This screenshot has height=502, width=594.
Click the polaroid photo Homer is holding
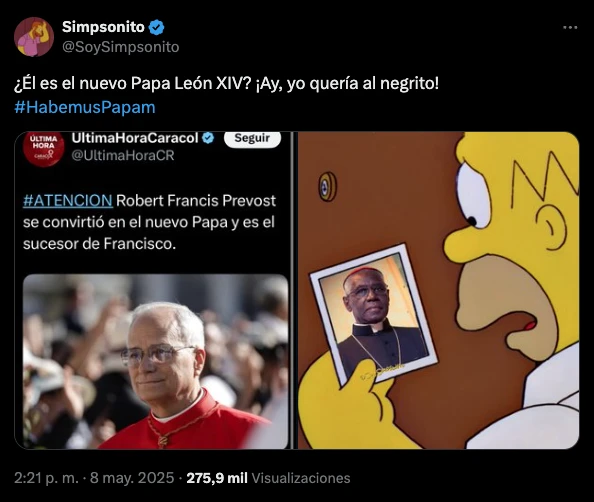[x=374, y=315]
